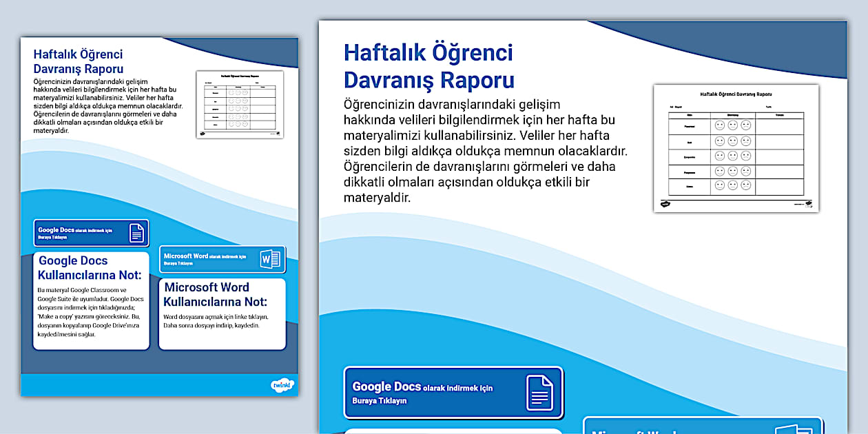Viewport: 868px width, 434px height.
Task: Click the happy face in the enlarged table's third row
Action: click(x=720, y=156)
